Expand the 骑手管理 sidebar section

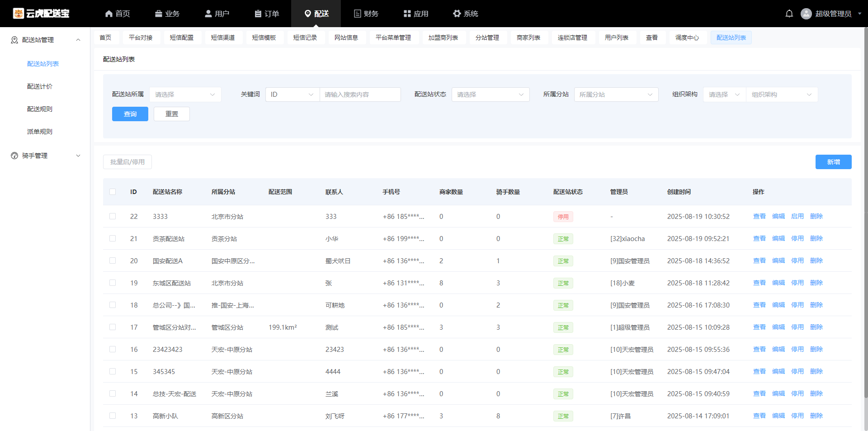(45, 156)
